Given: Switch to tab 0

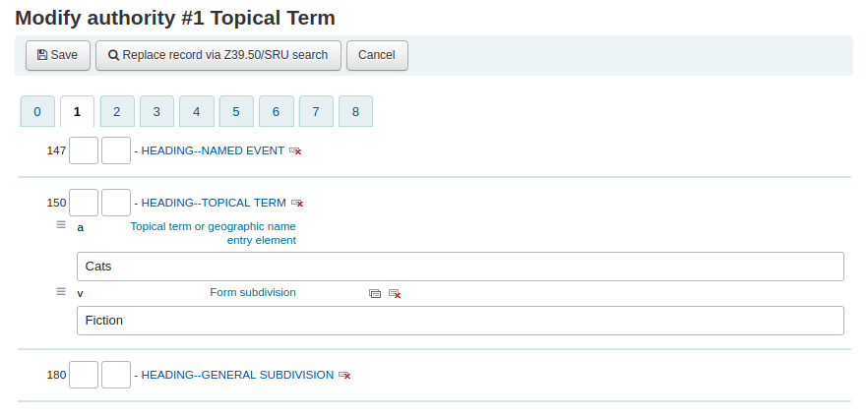Looking at the screenshot, I should [37, 112].
